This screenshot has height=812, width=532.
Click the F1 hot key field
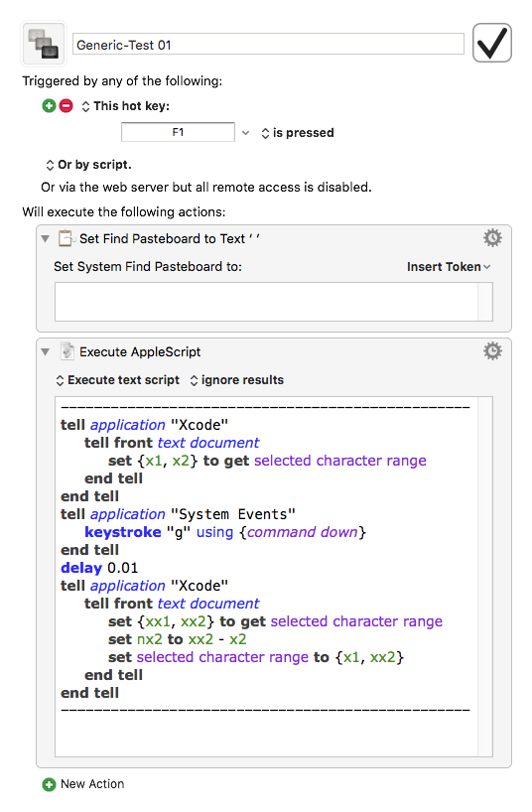178,132
